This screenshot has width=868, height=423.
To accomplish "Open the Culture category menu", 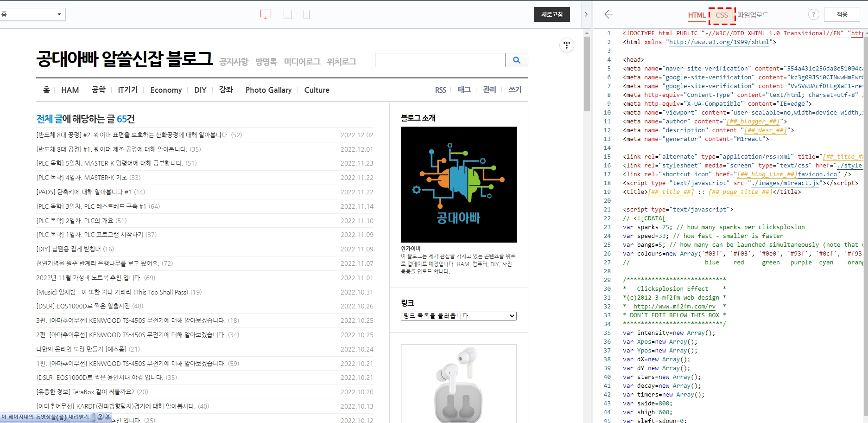I will click(317, 90).
